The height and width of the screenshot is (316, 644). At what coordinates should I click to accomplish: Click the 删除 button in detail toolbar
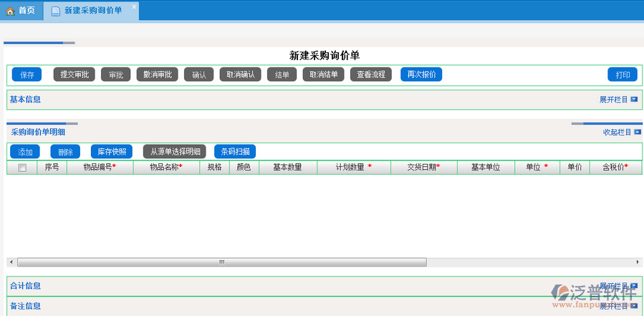(x=65, y=152)
